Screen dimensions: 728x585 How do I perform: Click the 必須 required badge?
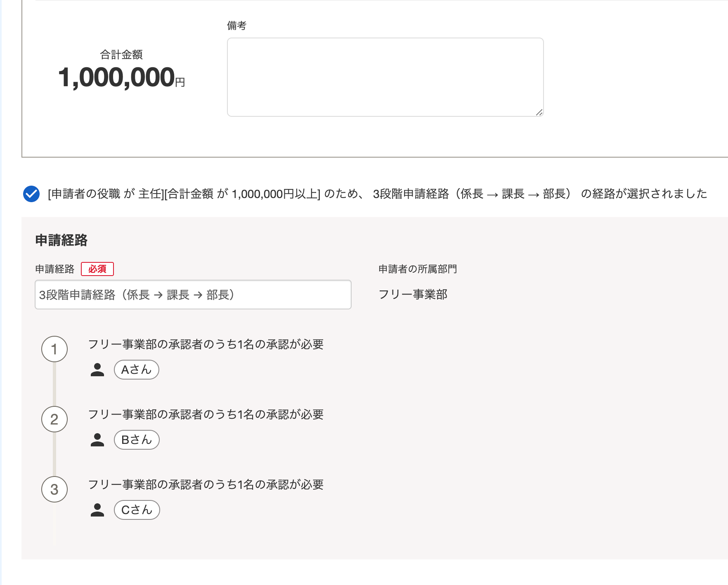[97, 269]
